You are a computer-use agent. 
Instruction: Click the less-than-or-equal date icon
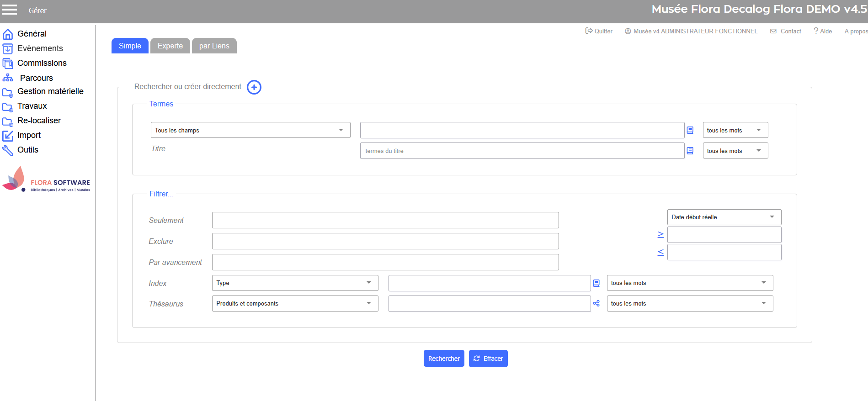(x=660, y=252)
